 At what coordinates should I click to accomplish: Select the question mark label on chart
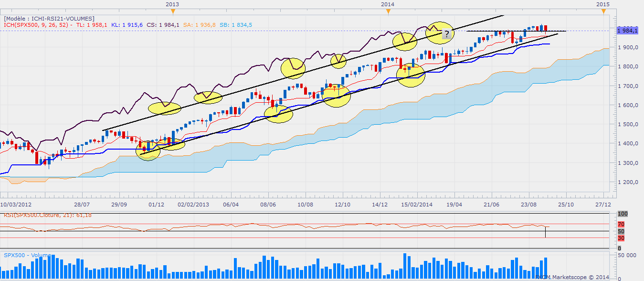[446, 34]
